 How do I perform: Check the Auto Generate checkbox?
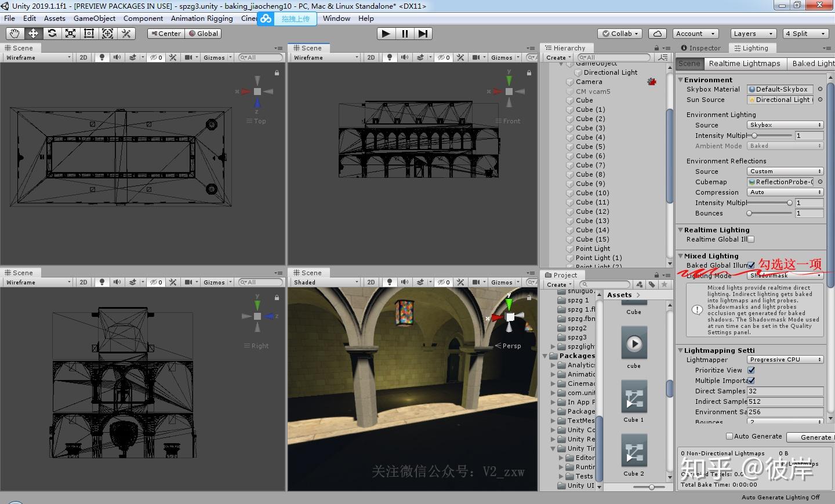(x=729, y=436)
